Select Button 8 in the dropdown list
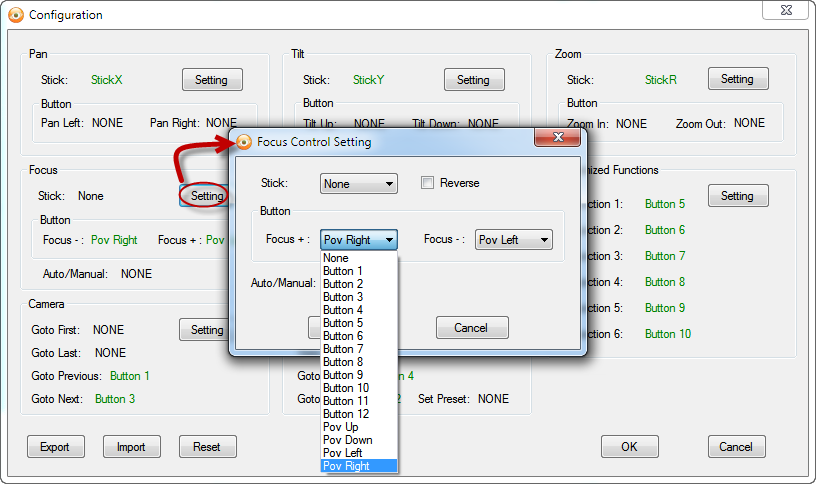This screenshot has height=484, width=816. point(359,362)
